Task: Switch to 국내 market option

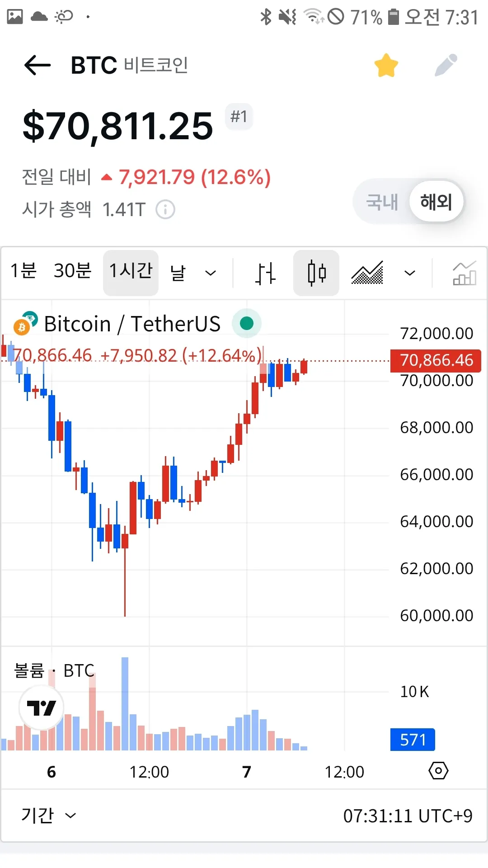Action: [x=382, y=202]
